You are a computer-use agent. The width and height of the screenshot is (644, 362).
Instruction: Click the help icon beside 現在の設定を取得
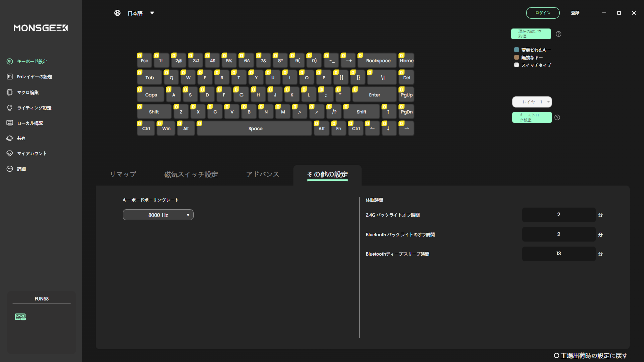[558, 34]
